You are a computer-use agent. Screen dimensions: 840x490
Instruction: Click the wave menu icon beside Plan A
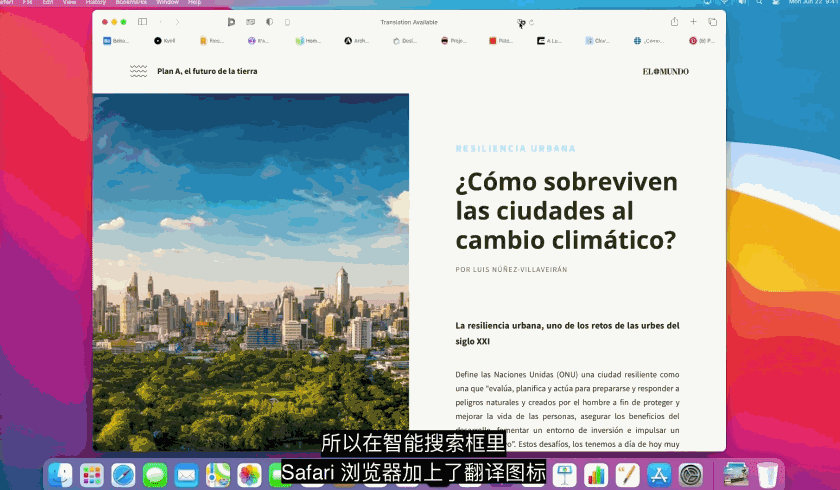coord(139,71)
